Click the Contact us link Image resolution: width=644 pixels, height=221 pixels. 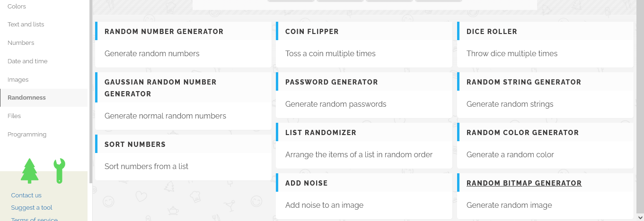click(26, 195)
